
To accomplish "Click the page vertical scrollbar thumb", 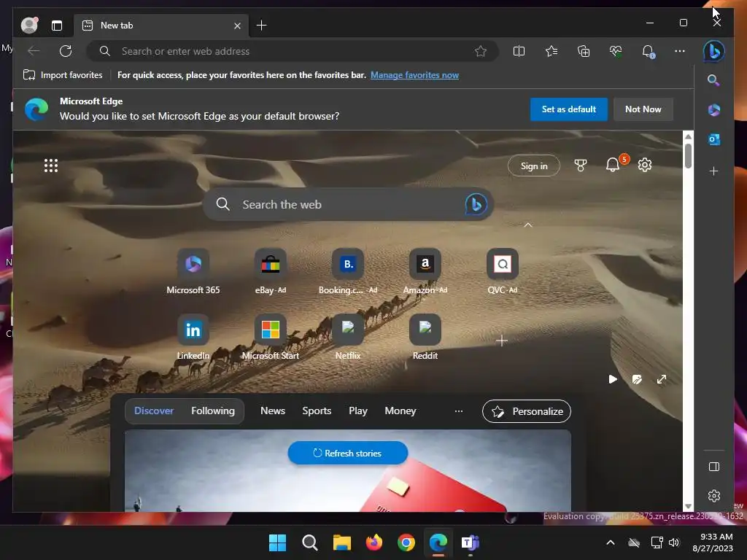I will [x=688, y=156].
